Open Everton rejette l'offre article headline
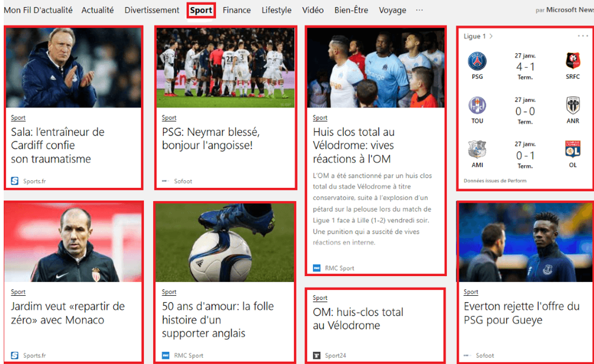 click(x=521, y=313)
